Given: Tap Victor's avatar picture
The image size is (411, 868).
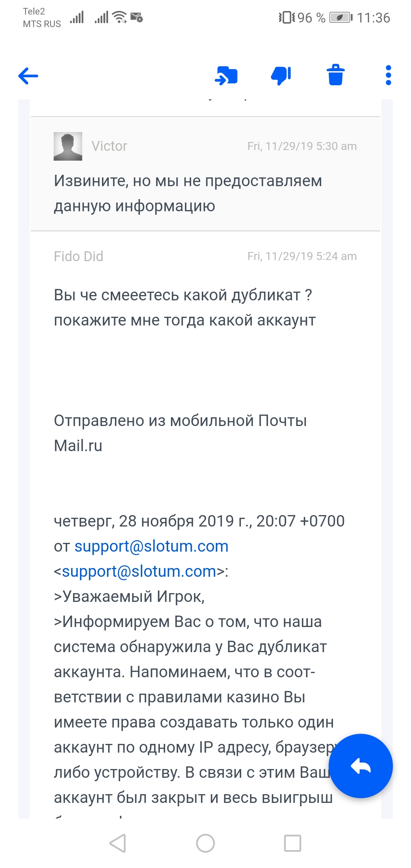Looking at the screenshot, I should 68,146.
